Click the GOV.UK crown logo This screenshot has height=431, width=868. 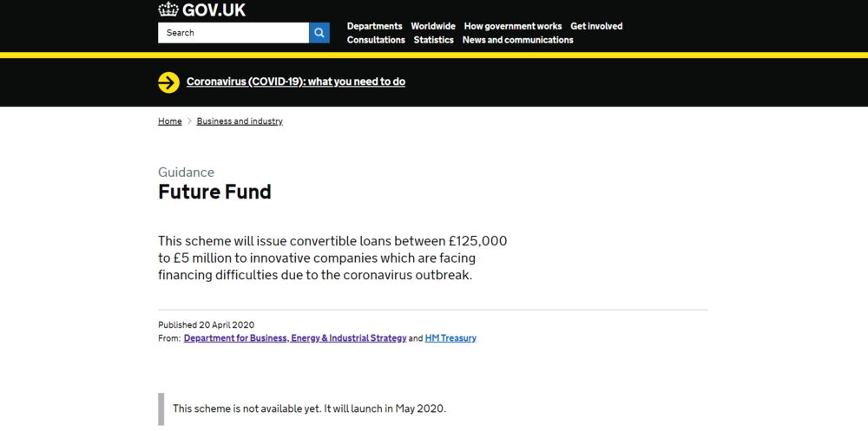click(168, 10)
